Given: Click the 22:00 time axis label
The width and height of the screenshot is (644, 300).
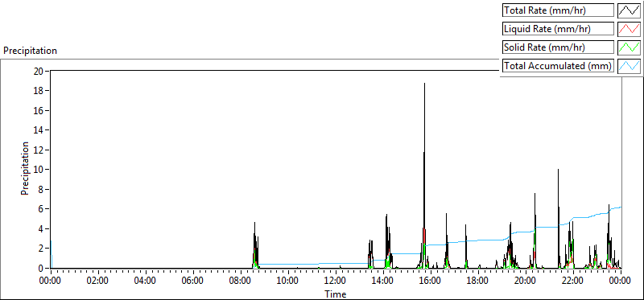Looking at the screenshot, I should tap(573, 281).
